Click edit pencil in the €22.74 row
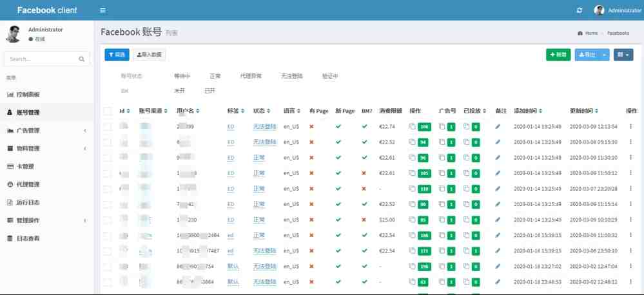The width and height of the screenshot is (644, 295). (498, 126)
